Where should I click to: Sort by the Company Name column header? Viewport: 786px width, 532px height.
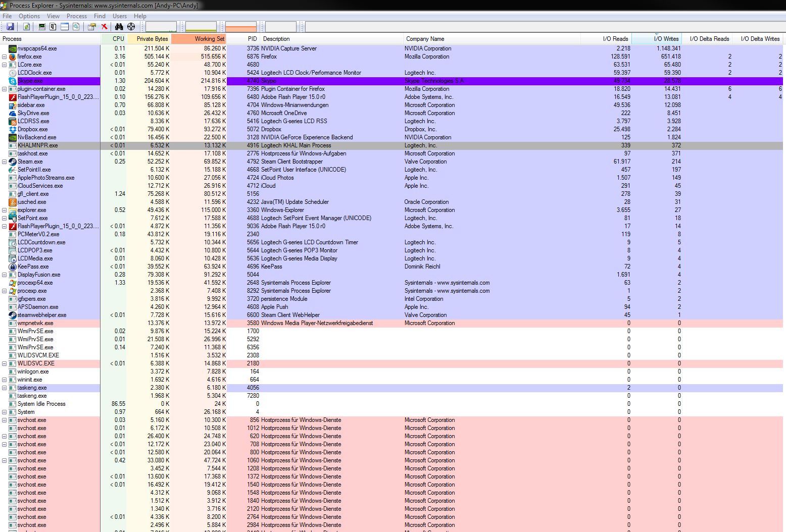492,39
